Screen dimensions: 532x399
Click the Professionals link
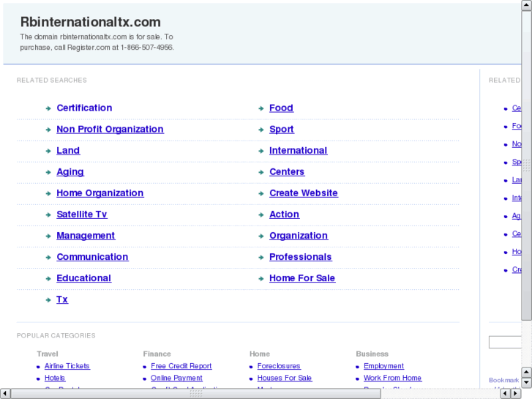click(x=300, y=257)
